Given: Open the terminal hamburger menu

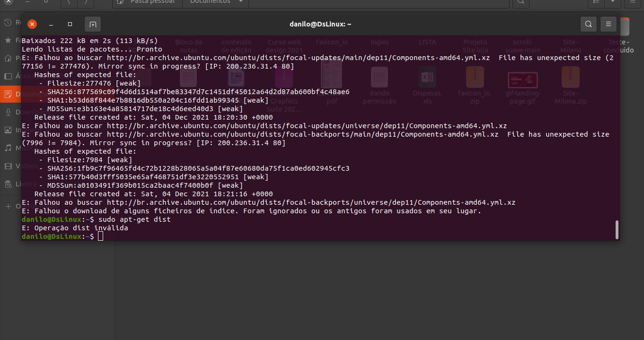Looking at the screenshot, I should point(608,24).
